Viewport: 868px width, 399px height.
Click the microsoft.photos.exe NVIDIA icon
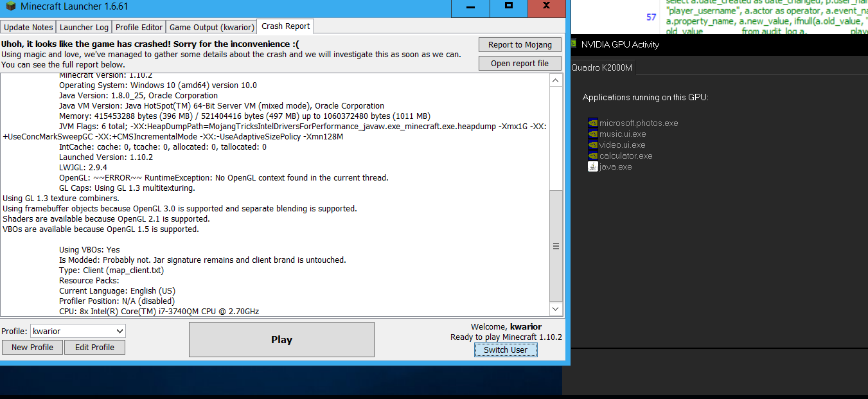pyautogui.click(x=593, y=123)
